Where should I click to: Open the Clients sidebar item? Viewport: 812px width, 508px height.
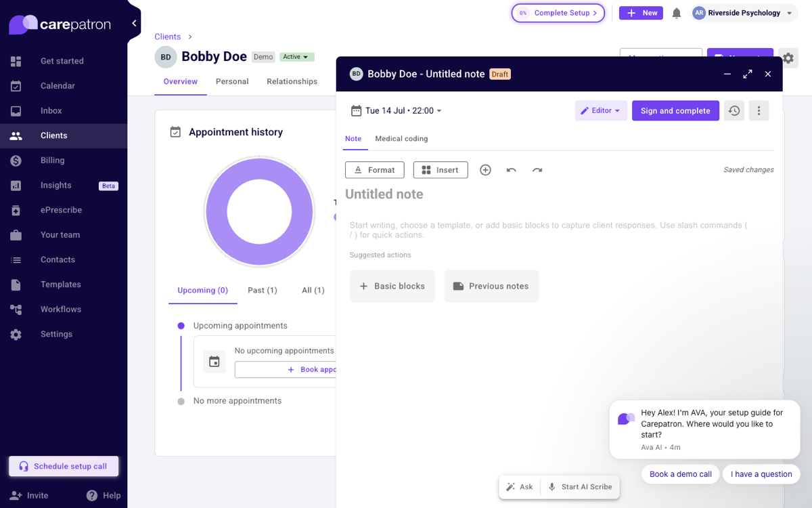(x=64, y=135)
